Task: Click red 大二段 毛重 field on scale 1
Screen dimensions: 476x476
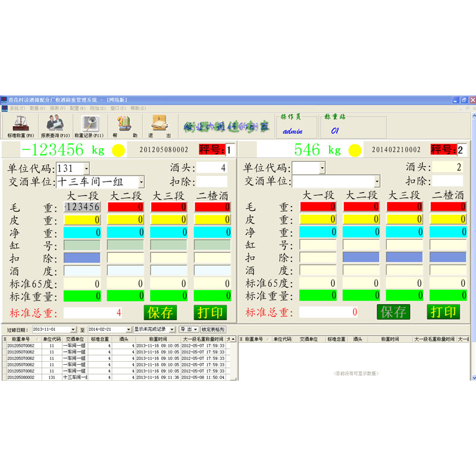Action: click(126, 207)
